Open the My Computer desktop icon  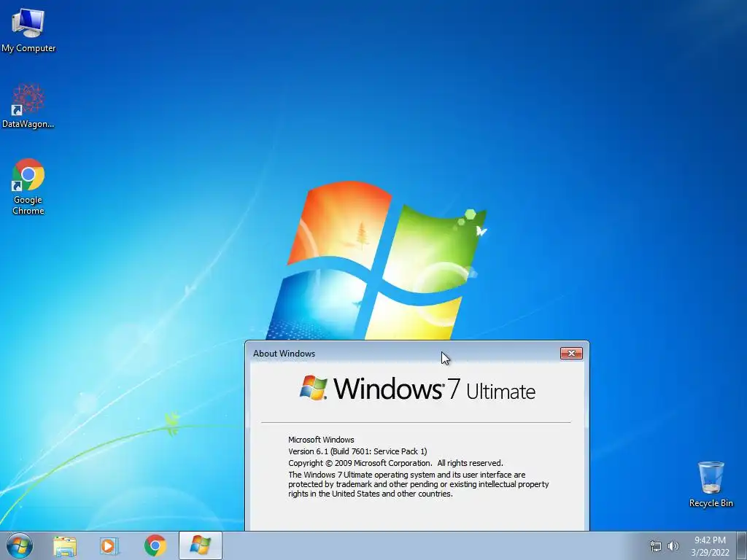[x=28, y=29]
